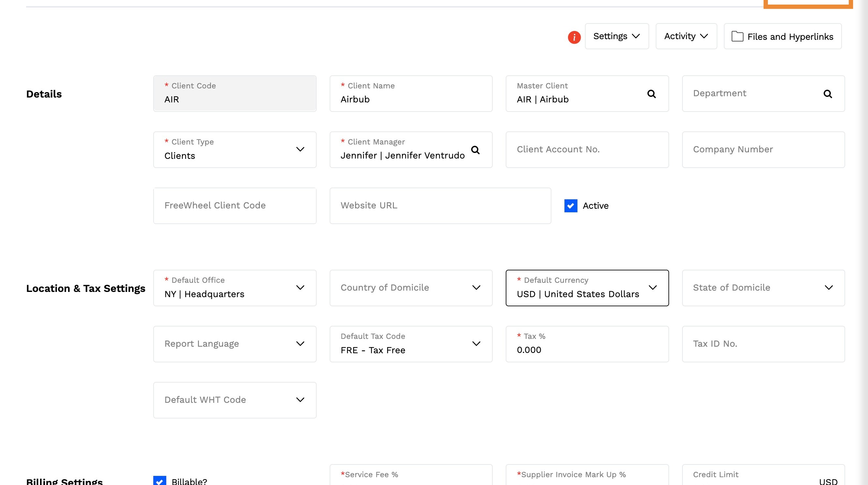
Task: Click the Tax ID No. field
Action: [764, 344]
